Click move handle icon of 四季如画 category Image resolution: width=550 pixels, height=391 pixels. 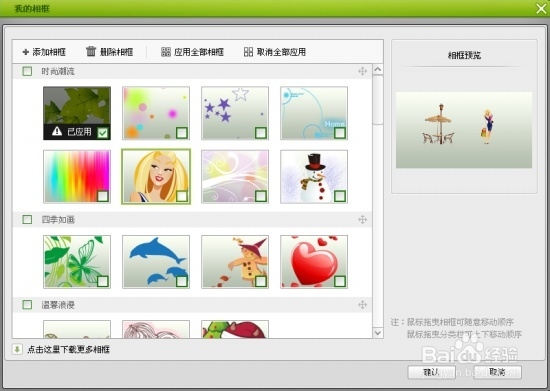pos(362,220)
